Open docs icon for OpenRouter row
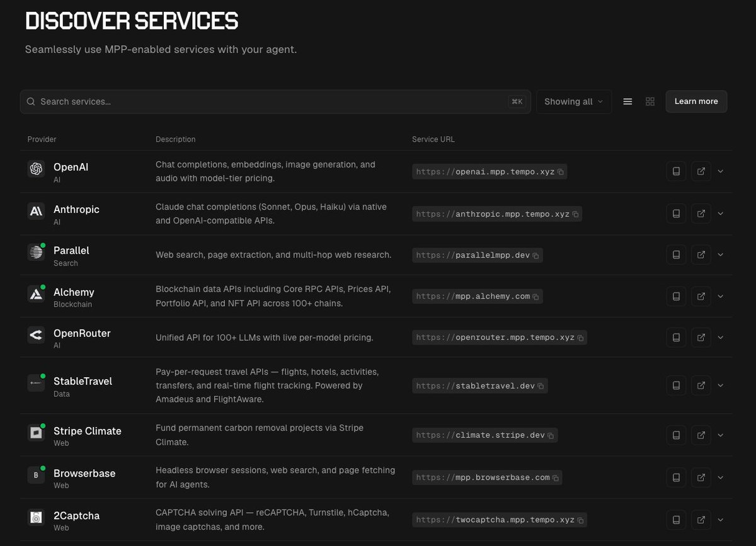 pyautogui.click(x=676, y=338)
